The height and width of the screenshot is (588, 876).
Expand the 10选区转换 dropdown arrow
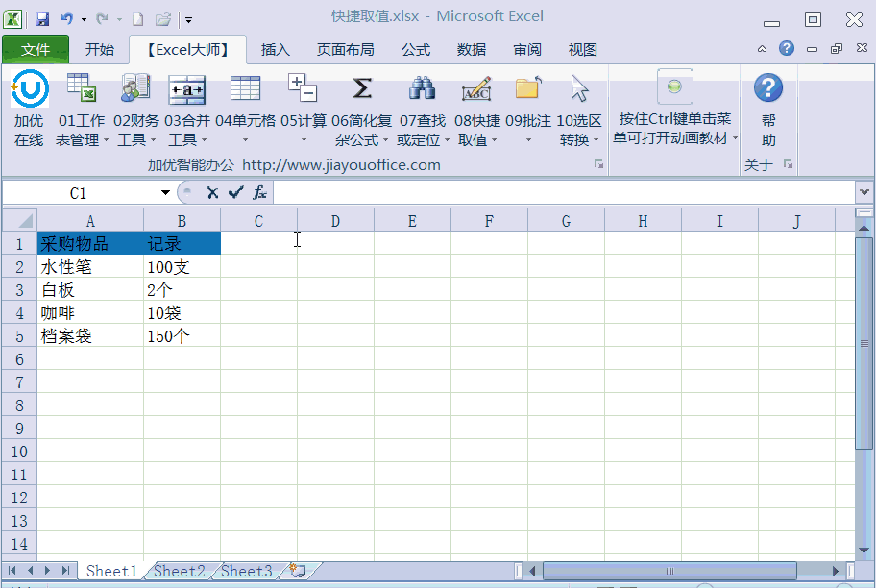pyautogui.click(x=596, y=139)
